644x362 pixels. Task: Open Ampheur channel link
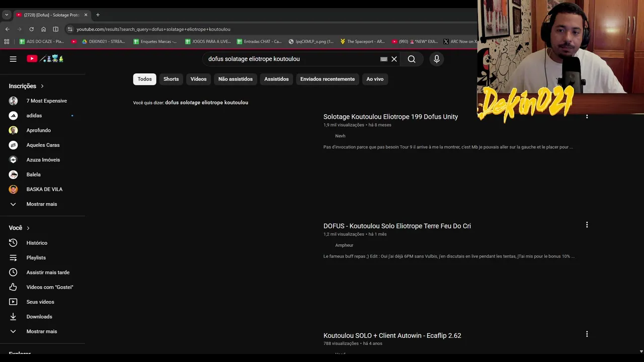[x=344, y=245]
